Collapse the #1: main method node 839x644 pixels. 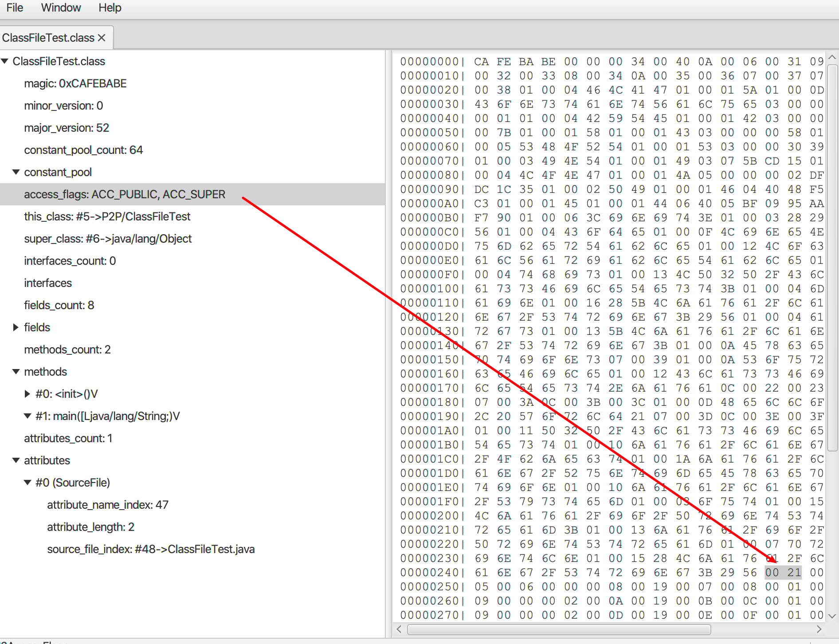27,416
